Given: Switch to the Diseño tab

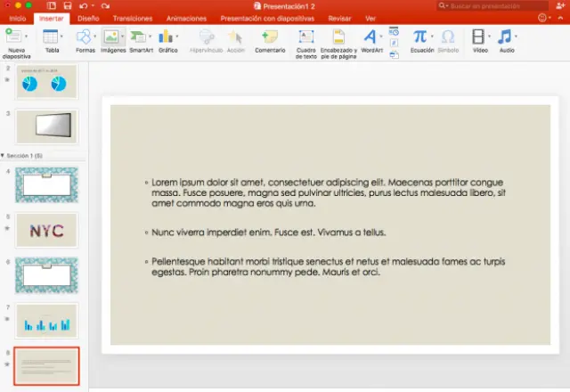Looking at the screenshot, I should click(88, 18).
